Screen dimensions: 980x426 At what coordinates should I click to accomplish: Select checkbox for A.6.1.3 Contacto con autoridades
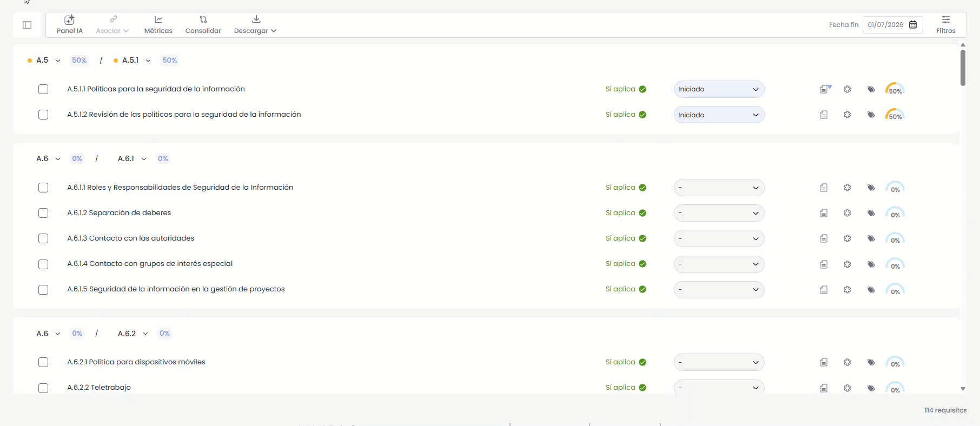click(43, 238)
